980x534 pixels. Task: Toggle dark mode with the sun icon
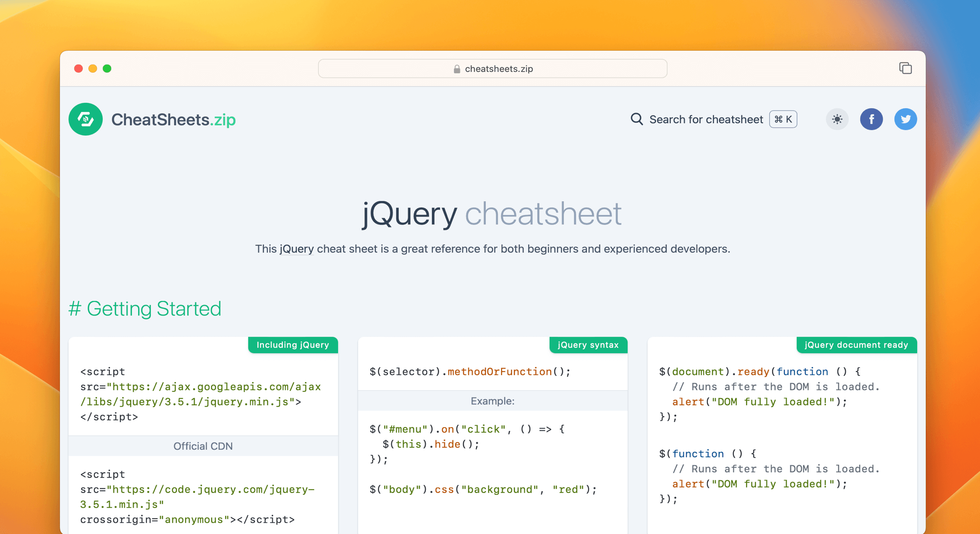point(837,119)
